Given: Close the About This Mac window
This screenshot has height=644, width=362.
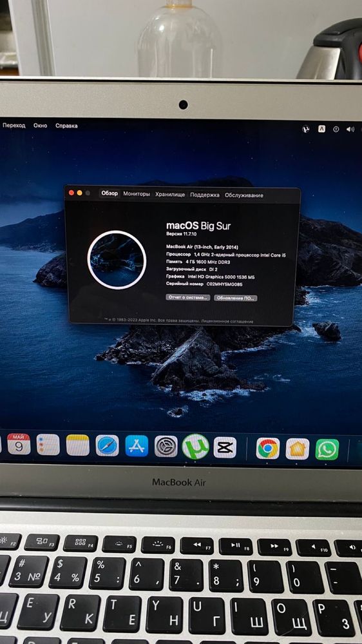Looking at the screenshot, I should point(71,193).
